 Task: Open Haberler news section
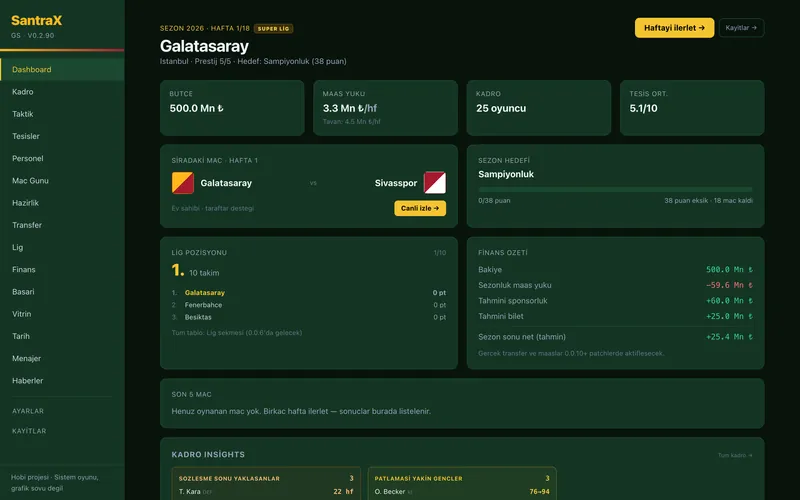coord(62,380)
